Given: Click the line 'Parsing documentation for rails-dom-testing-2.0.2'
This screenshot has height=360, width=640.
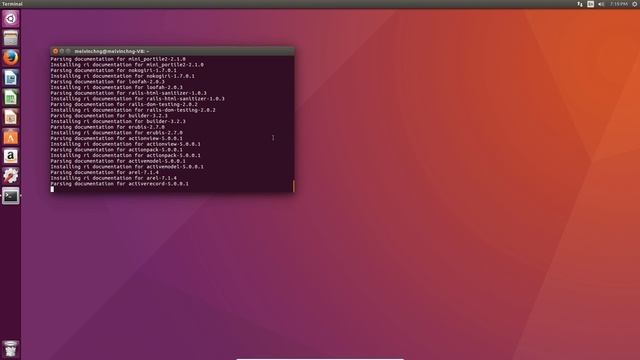Looking at the screenshot, I should click(x=124, y=104).
